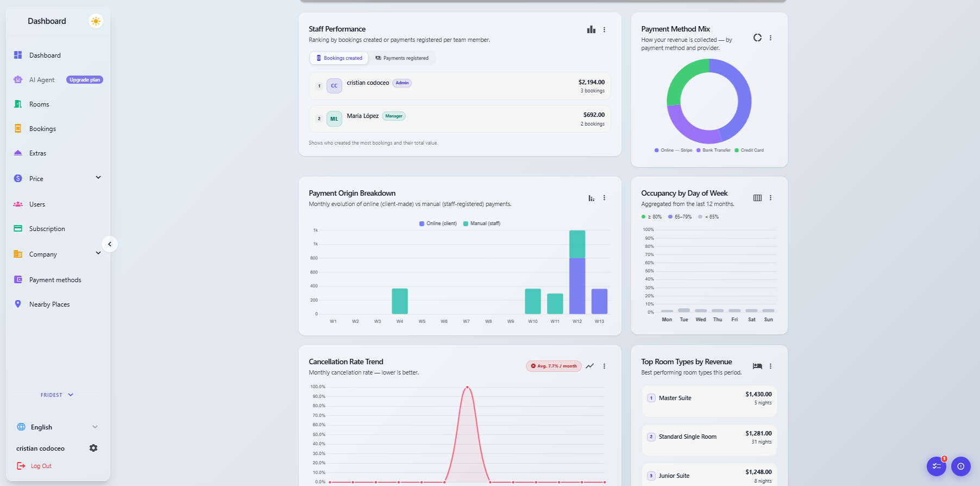Toggle the light/dark theme sun icon
This screenshot has width=980, height=486.
(x=96, y=21)
